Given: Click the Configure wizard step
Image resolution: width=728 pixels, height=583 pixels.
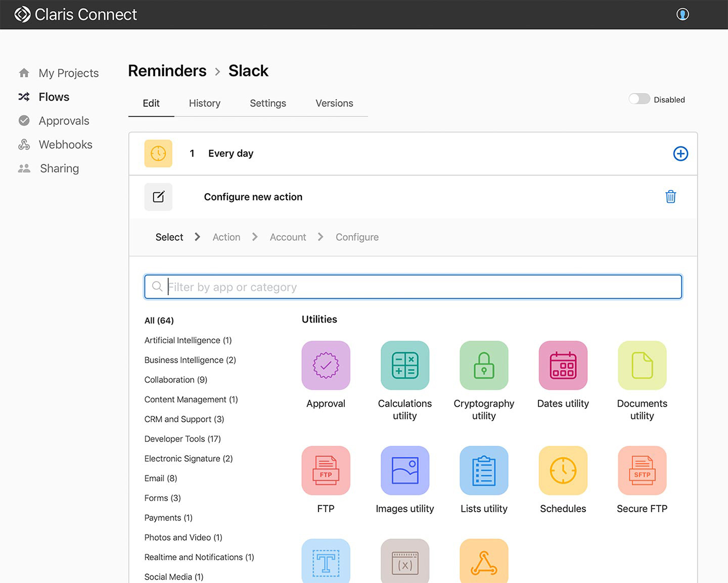Looking at the screenshot, I should [357, 237].
